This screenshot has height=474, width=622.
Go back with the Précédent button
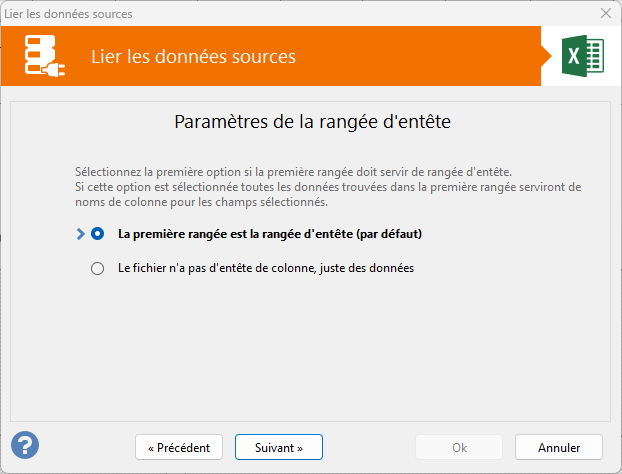point(179,447)
